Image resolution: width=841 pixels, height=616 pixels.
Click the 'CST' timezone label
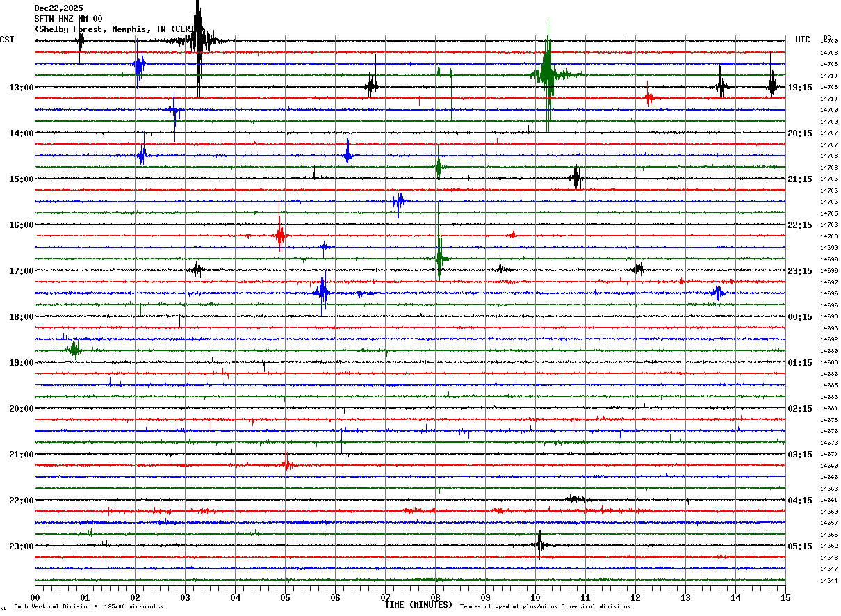click(7, 40)
